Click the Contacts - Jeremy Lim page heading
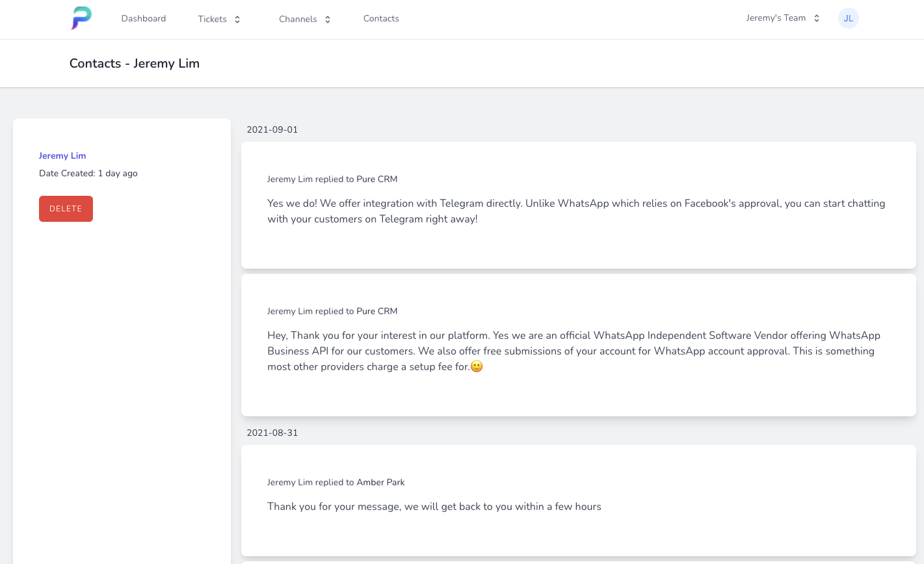 click(x=135, y=63)
